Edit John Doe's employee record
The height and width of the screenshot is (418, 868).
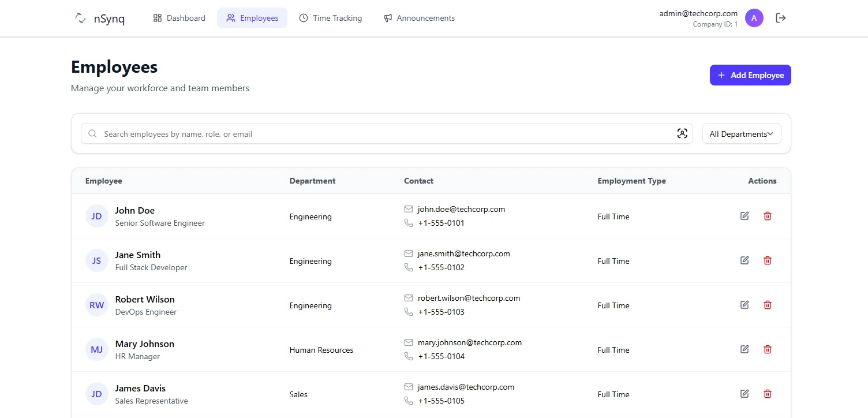(x=744, y=215)
